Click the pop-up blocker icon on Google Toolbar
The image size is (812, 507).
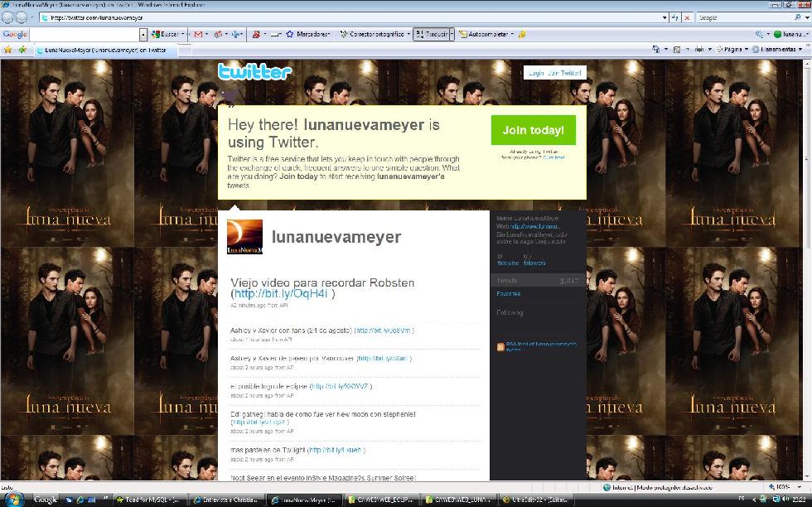click(x=256, y=34)
